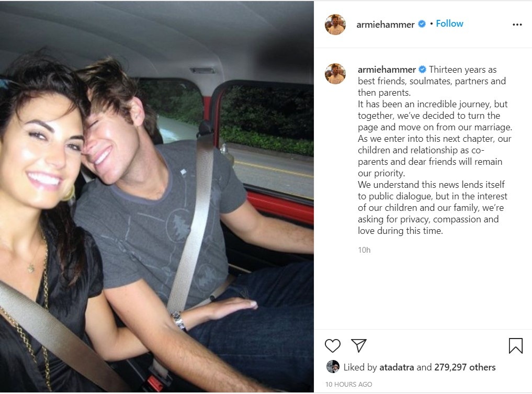Click the verified badge in the caption

423,69
